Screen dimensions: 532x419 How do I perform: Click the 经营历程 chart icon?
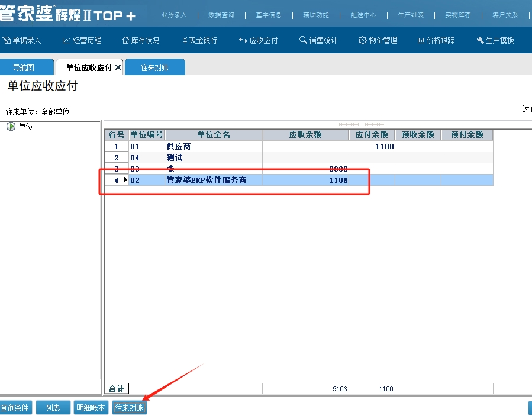[66, 41]
